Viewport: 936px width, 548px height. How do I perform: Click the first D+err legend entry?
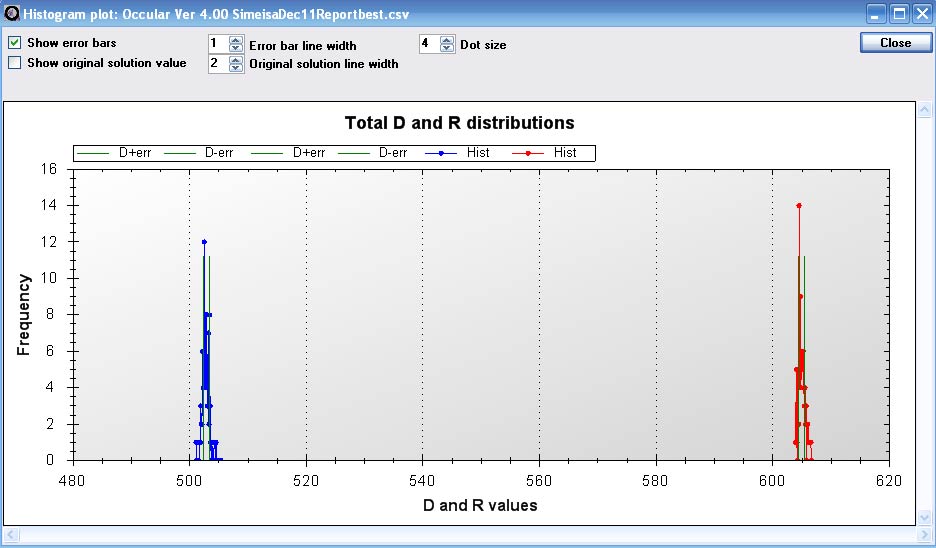114,153
